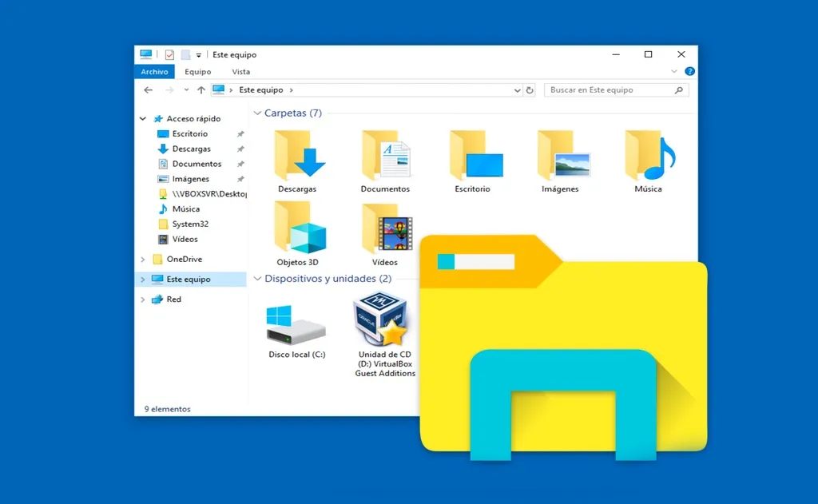Open the address bar history dropdown
The image size is (818, 504).
click(517, 90)
